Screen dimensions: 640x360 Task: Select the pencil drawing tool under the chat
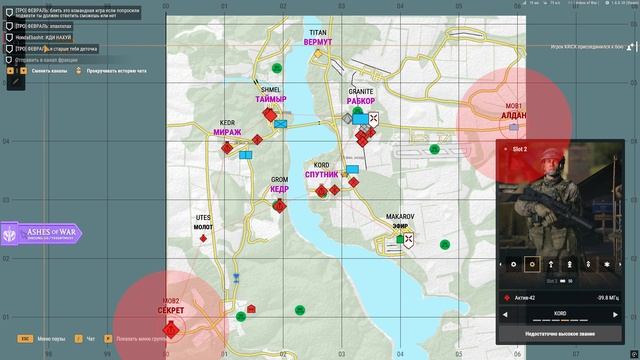(x=16, y=82)
